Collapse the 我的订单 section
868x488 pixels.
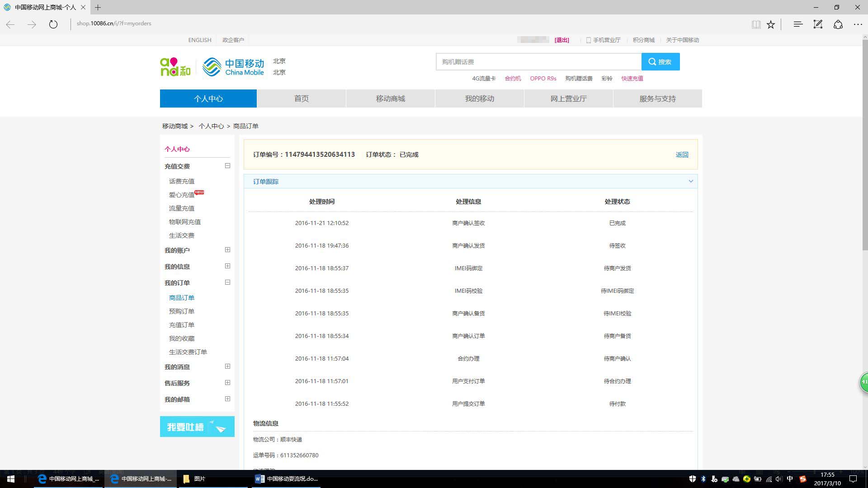pos(227,282)
